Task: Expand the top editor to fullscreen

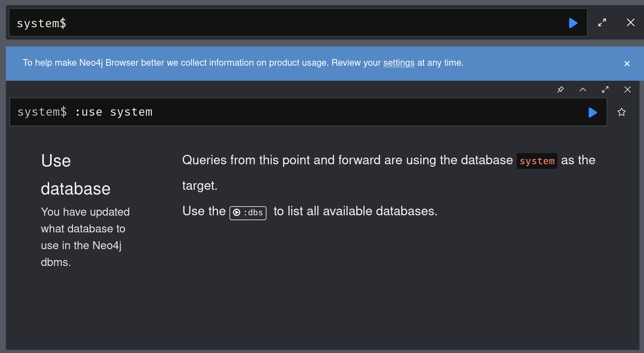Action: (602, 23)
